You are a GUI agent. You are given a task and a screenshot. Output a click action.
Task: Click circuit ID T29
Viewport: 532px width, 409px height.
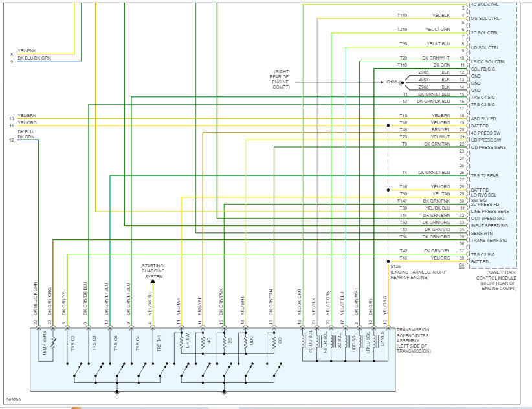pyautogui.click(x=403, y=137)
